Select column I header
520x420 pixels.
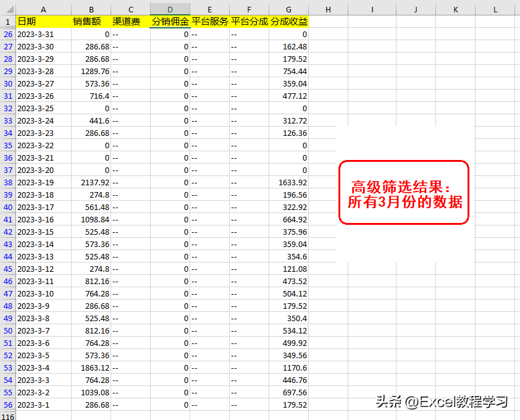point(372,10)
